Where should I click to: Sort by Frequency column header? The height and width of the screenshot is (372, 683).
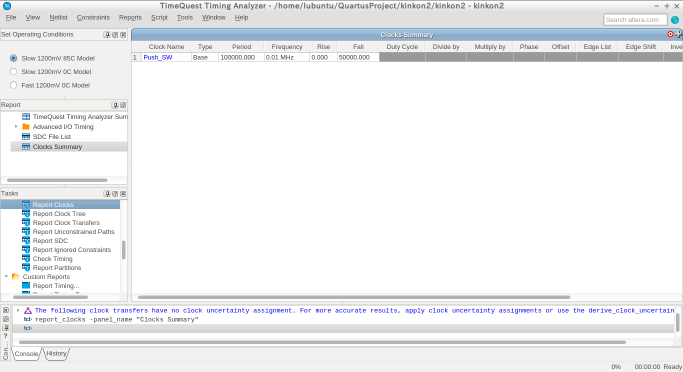tap(287, 47)
